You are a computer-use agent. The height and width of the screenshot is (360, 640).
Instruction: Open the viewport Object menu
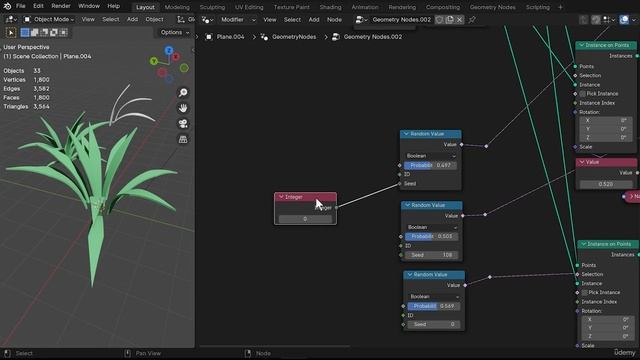[x=154, y=19]
